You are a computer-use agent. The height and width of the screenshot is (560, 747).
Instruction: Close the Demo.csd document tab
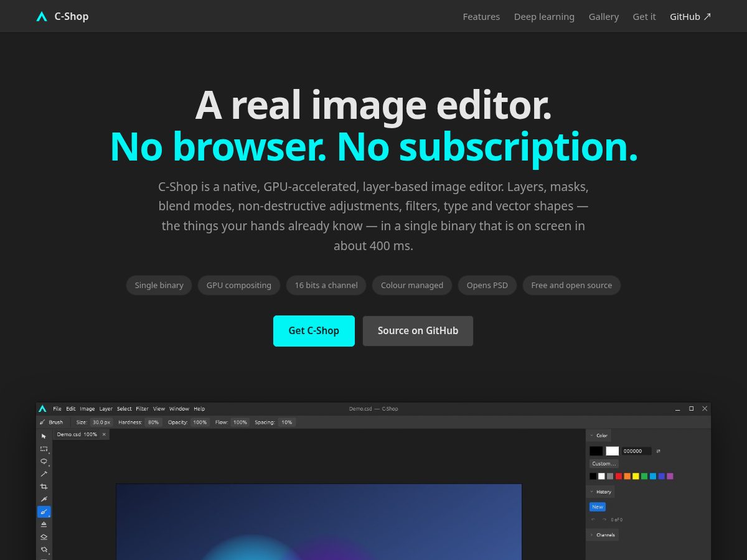[x=104, y=434]
